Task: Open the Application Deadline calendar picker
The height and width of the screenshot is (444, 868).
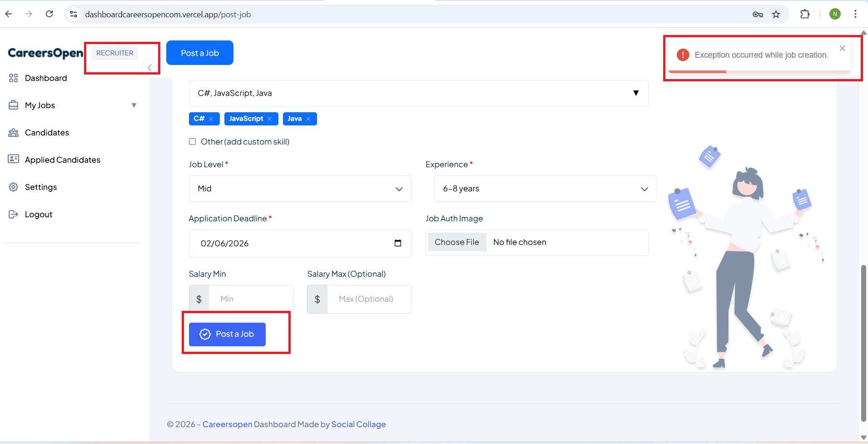Action: point(398,243)
